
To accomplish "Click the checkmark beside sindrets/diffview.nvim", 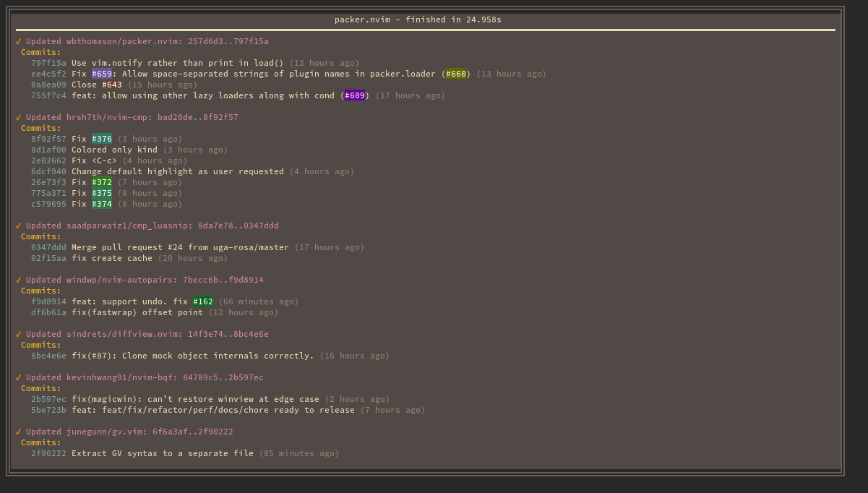I will coord(18,334).
